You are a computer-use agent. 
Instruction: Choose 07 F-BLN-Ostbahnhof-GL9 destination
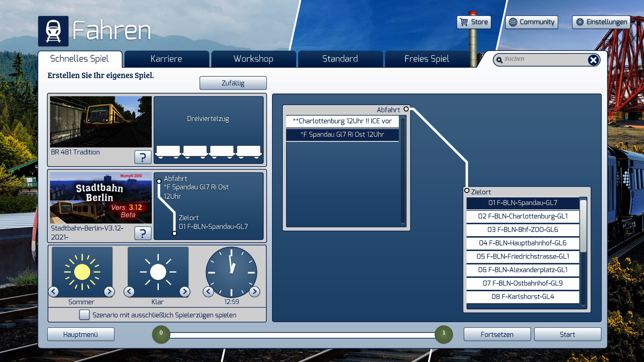[523, 283]
